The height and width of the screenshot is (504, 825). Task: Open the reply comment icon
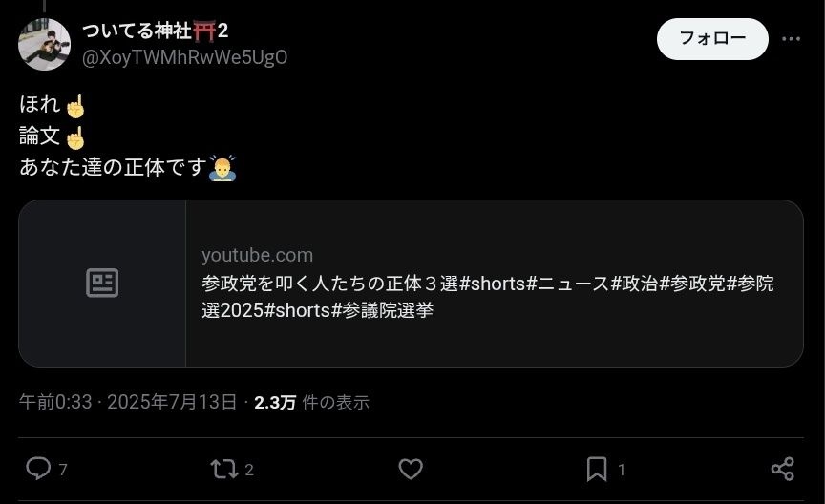tap(38, 469)
